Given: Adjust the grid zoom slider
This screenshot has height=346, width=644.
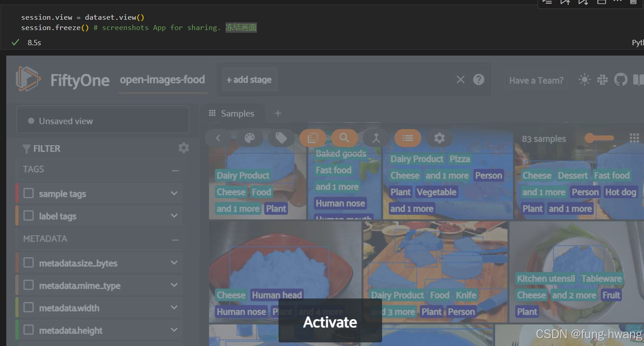Looking at the screenshot, I should point(599,138).
